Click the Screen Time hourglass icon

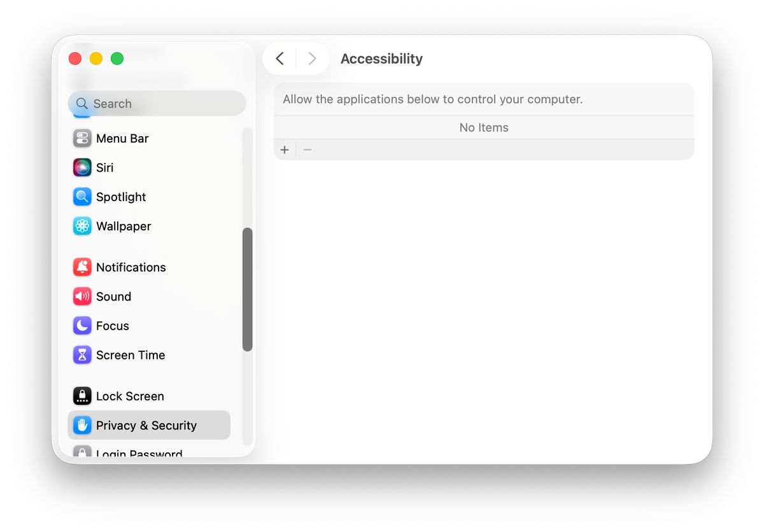click(x=82, y=355)
